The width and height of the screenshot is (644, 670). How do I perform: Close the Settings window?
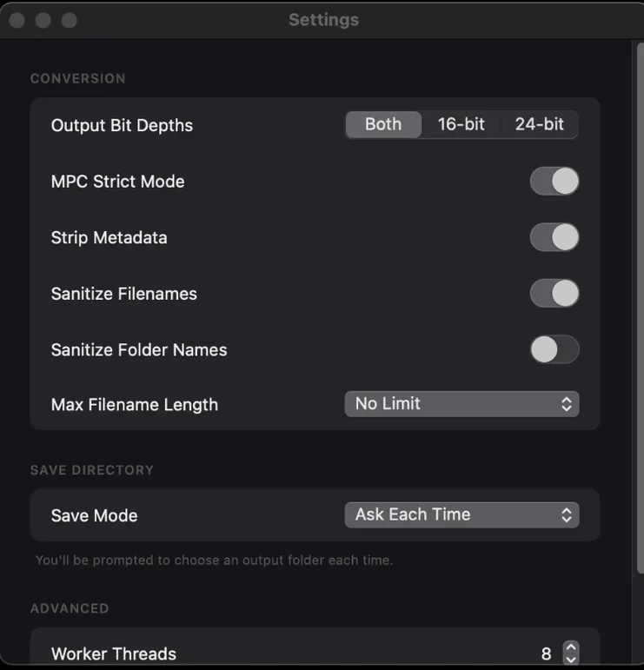point(17,20)
